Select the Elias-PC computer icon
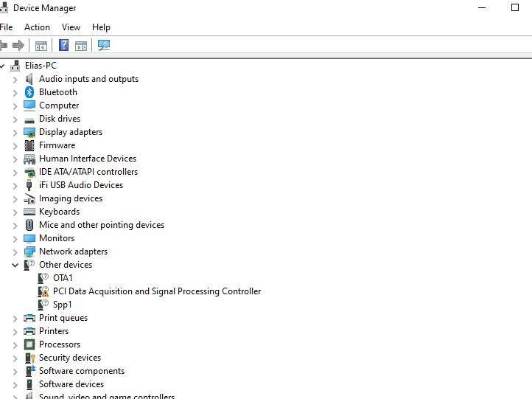 [x=15, y=66]
